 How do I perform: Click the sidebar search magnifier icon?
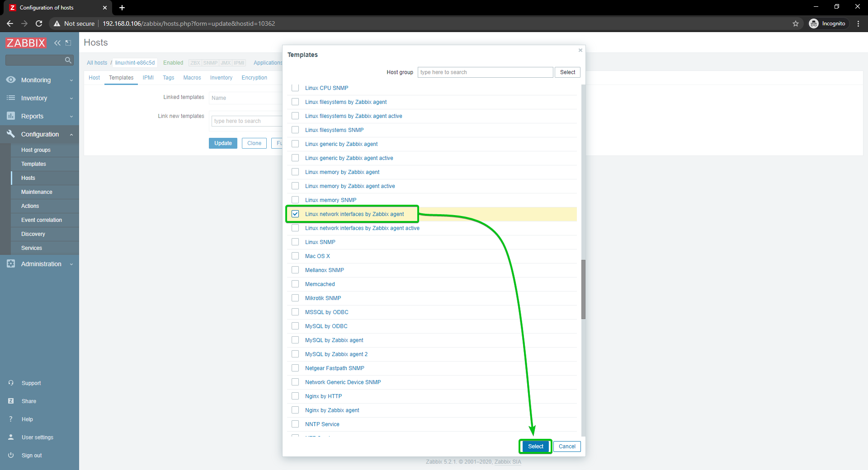[x=68, y=60]
